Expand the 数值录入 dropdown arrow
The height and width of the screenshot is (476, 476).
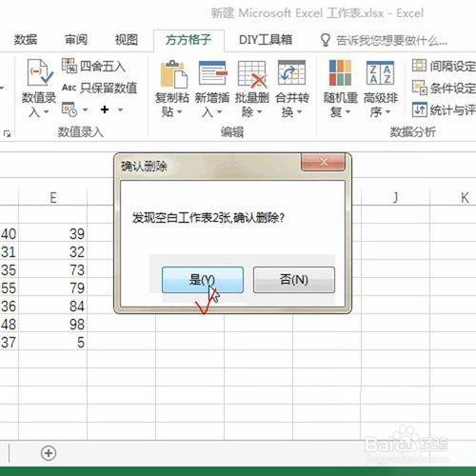click(47, 111)
